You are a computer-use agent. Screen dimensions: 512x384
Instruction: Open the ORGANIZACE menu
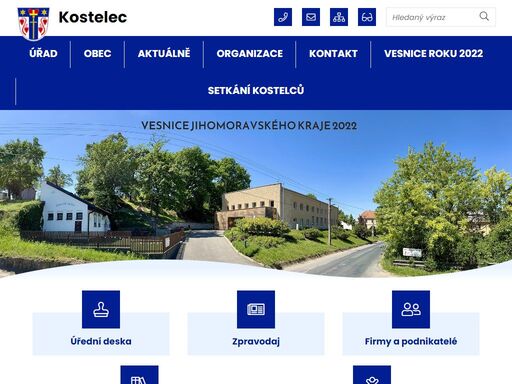pos(250,54)
